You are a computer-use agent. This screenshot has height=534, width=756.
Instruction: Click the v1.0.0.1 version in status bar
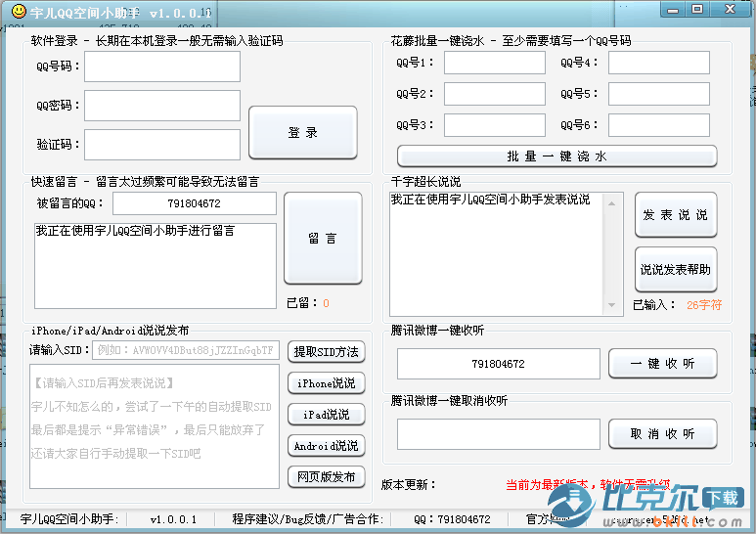click(173, 519)
